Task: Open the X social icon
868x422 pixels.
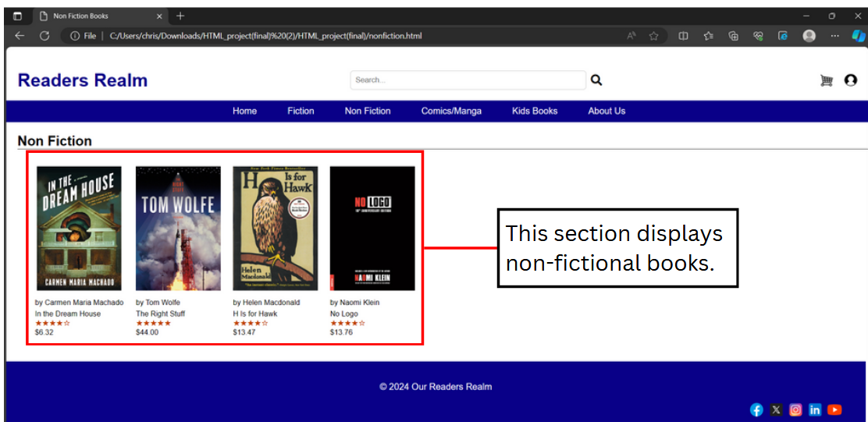Action: (x=776, y=410)
